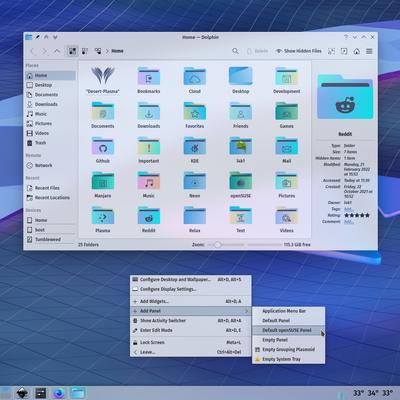Switch to Compact view mode

click(x=85, y=51)
